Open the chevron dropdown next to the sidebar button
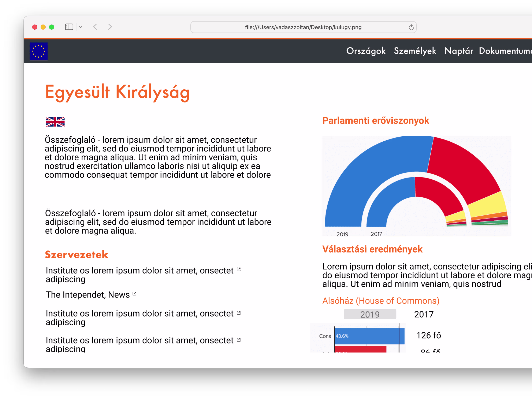532x399 pixels. (x=81, y=27)
